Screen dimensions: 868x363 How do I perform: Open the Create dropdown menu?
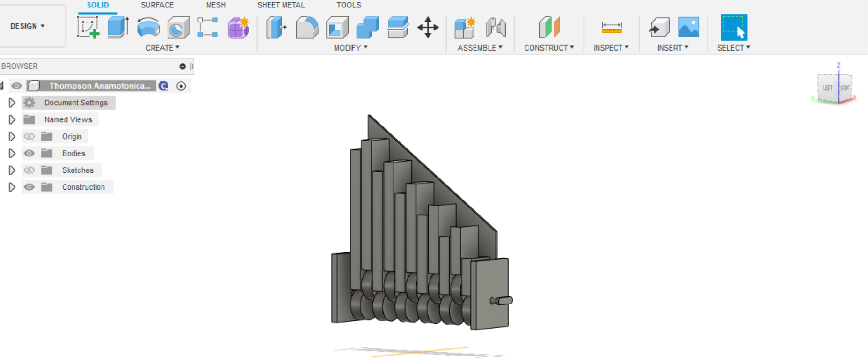coord(162,48)
